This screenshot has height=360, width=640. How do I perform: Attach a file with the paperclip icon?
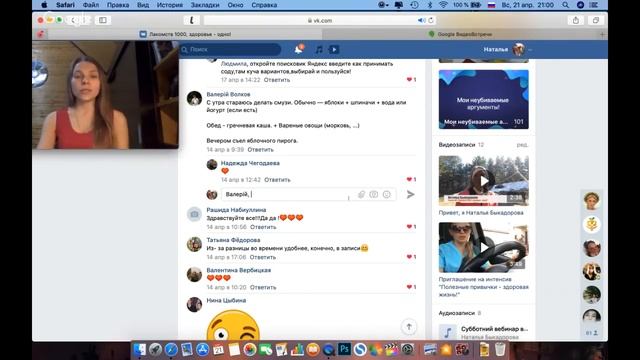[x=361, y=195]
